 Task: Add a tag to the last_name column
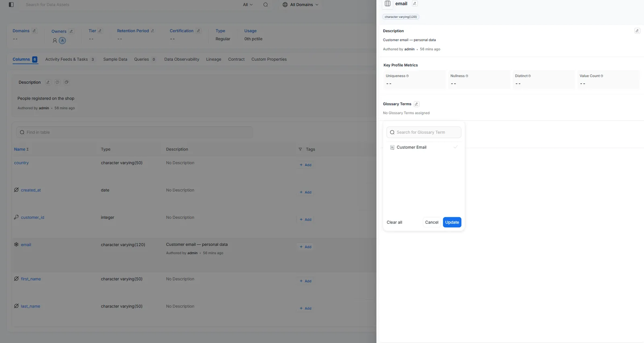click(x=305, y=308)
